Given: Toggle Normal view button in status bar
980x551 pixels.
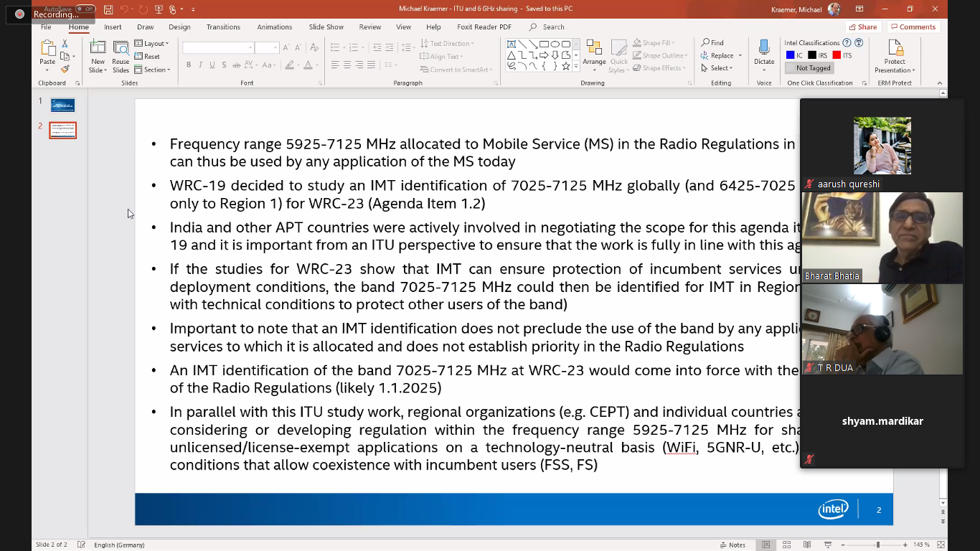Looking at the screenshot, I should pos(766,545).
